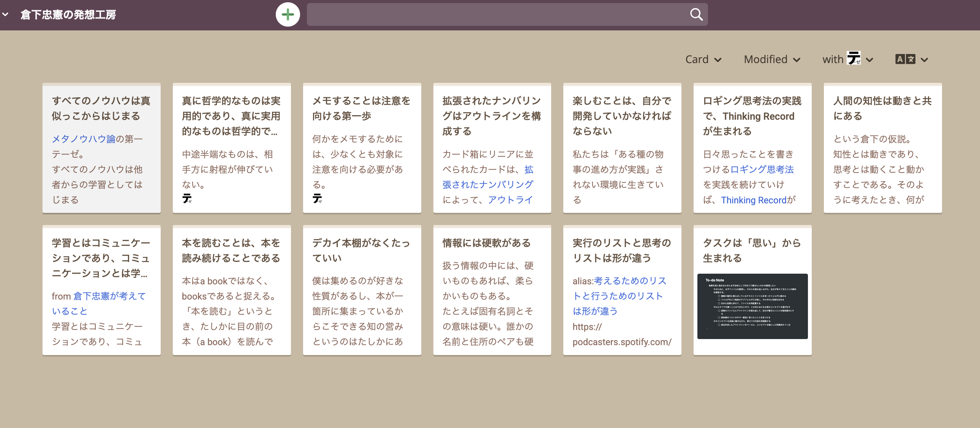The height and width of the screenshot is (428, 980).
Task: Open card 人間の知性は動きと共にある
Action: (x=883, y=148)
